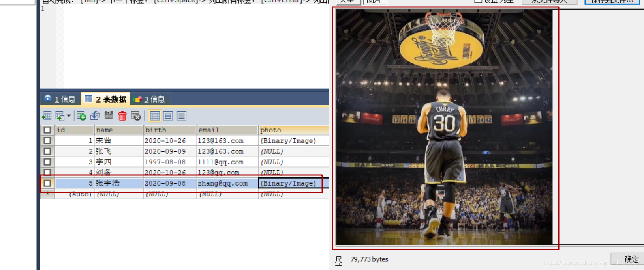Click the basketball player image preview
The height and width of the screenshot is (270, 644).
(x=444, y=127)
